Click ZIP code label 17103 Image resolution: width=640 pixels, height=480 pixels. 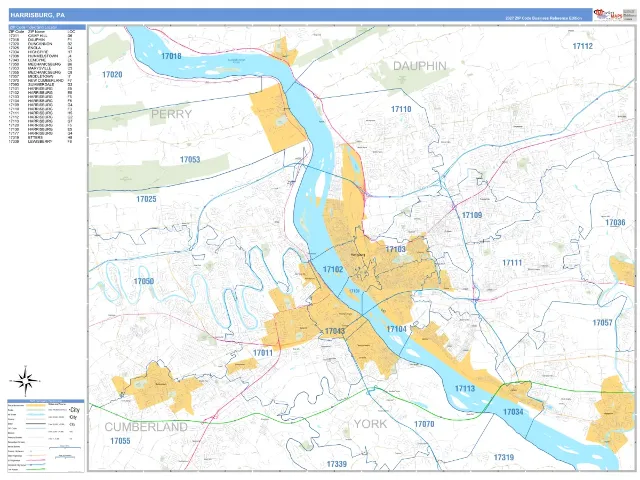point(395,249)
